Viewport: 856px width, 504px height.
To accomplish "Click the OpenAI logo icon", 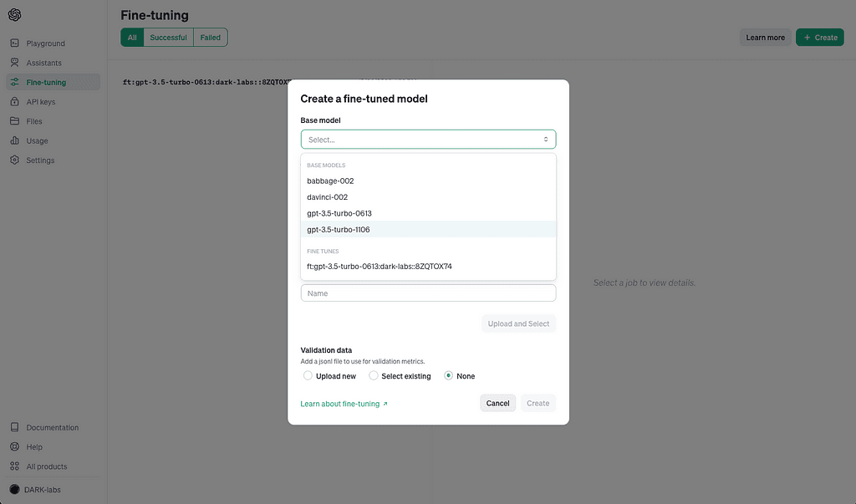I will click(15, 15).
